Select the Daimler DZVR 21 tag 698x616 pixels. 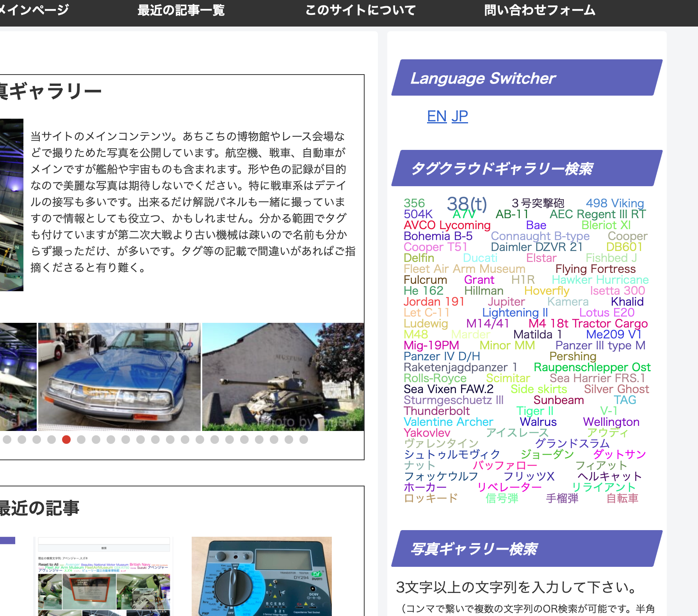tap(536, 247)
